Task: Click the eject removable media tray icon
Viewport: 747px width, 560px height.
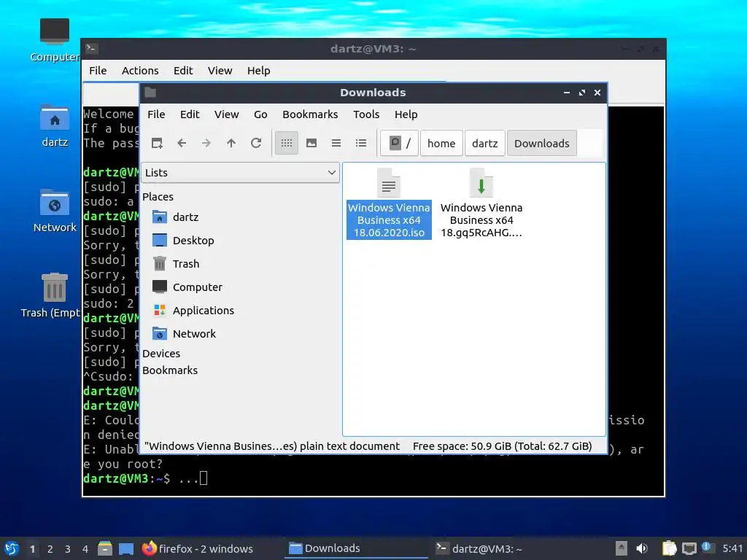Action: click(x=621, y=548)
